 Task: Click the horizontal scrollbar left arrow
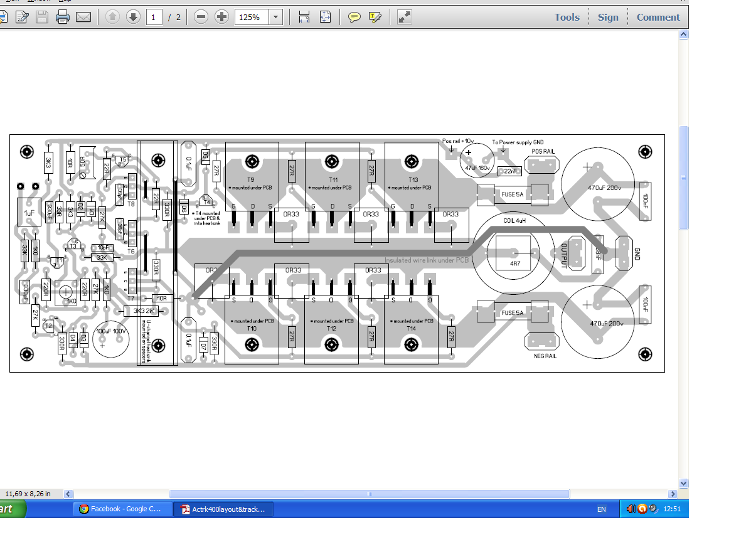[68, 494]
